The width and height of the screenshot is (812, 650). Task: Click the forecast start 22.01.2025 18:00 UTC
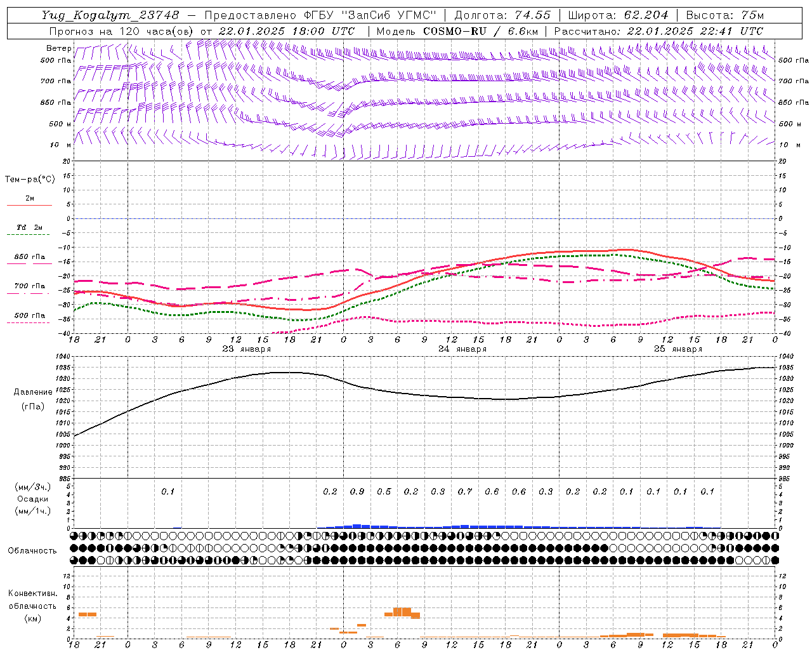click(x=287, y=31)
